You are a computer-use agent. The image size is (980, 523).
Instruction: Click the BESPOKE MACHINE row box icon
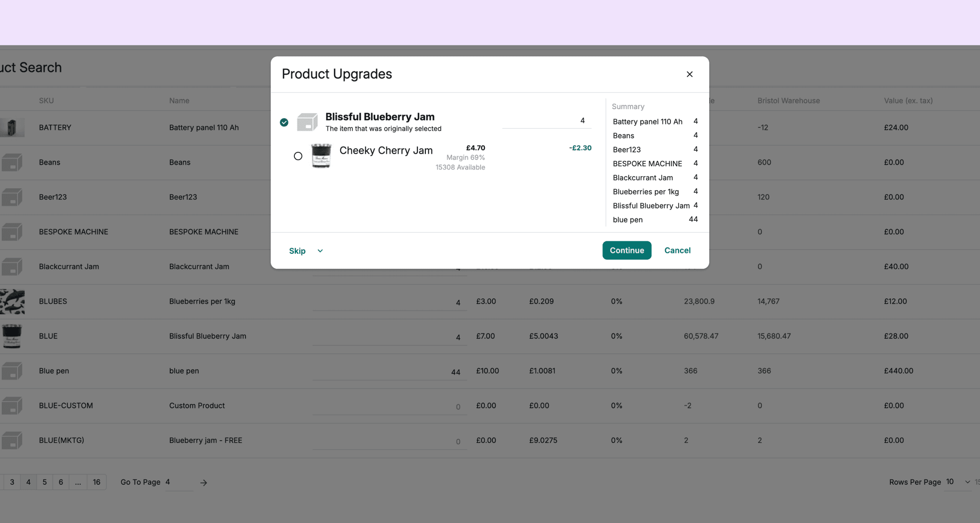coord(12,232)
